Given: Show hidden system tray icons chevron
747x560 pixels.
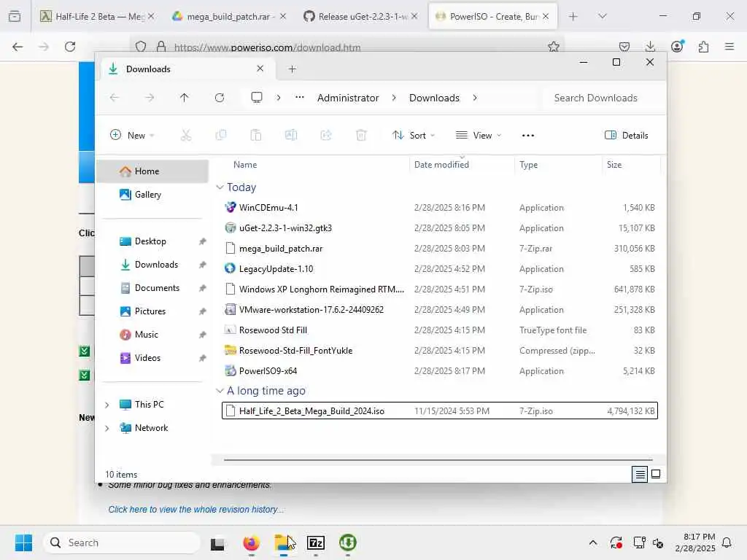Looking at the screenshot, I should [592, 542].
